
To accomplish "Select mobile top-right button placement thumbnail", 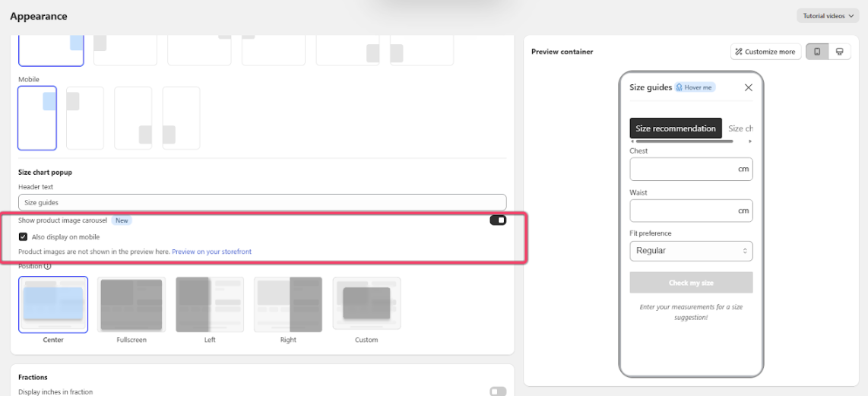I will [37, 118].
